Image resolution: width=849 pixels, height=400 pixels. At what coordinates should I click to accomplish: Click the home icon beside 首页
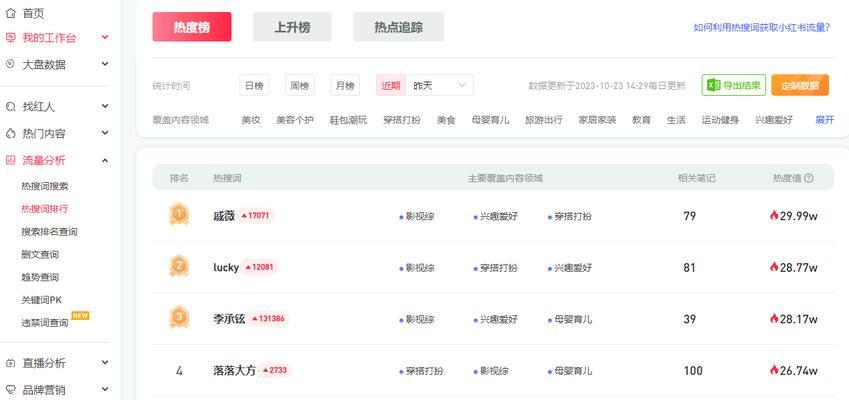coord(10,14)
